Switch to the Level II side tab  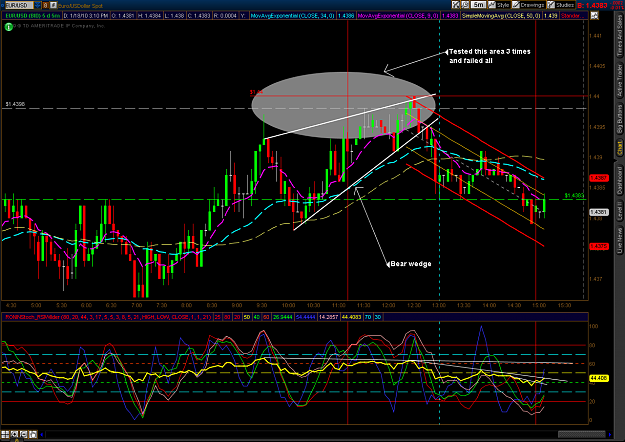click(620, 210)
